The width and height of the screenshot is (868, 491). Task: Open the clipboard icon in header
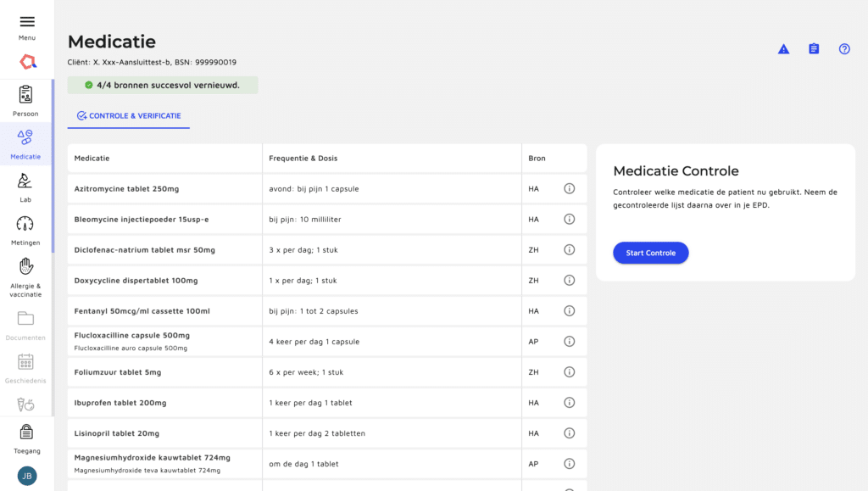pos(814,48)
